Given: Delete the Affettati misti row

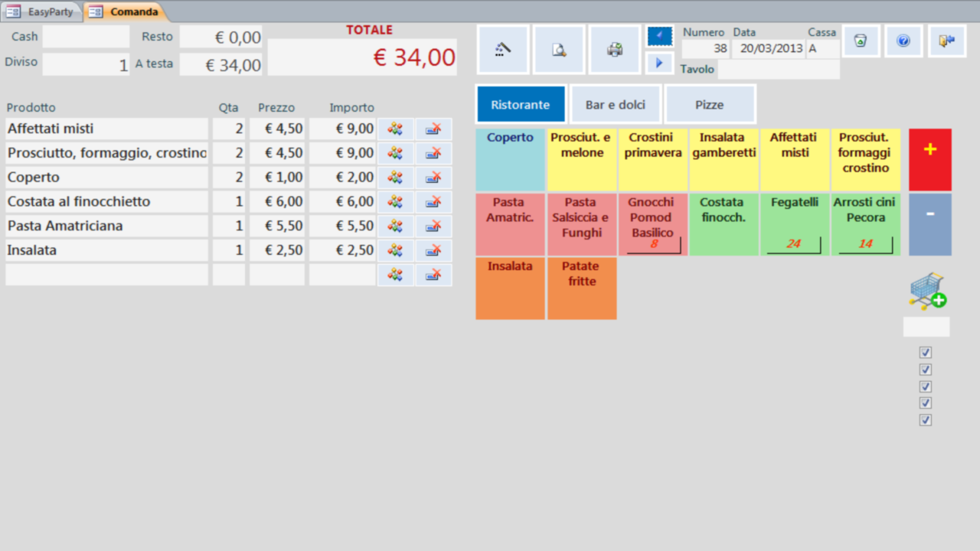Looking at the screenshot, I should coord(433,129).
